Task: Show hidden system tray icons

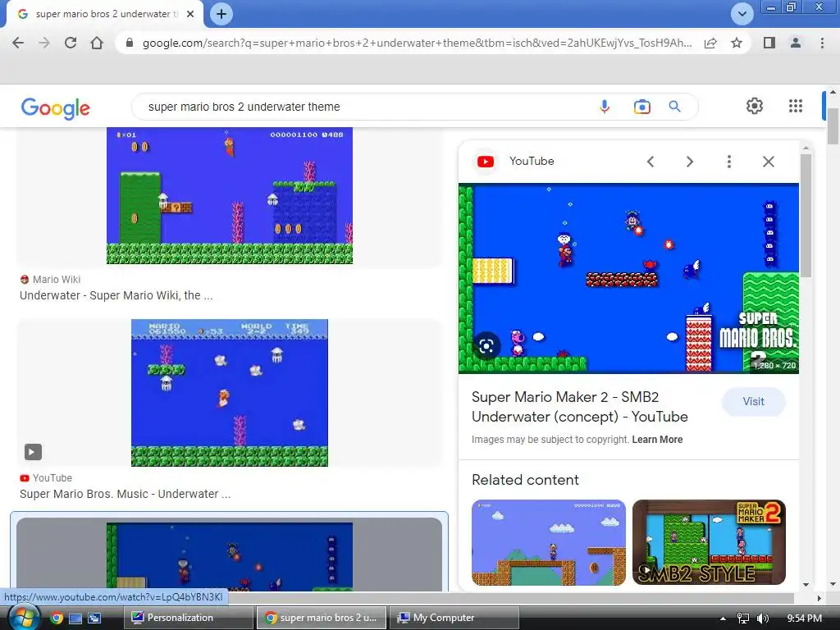Action: [723, 619]
